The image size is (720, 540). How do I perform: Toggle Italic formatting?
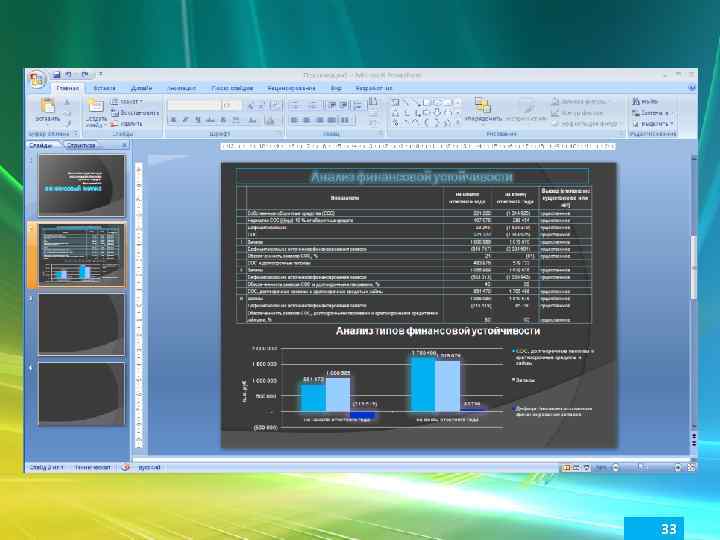point(186,120)
